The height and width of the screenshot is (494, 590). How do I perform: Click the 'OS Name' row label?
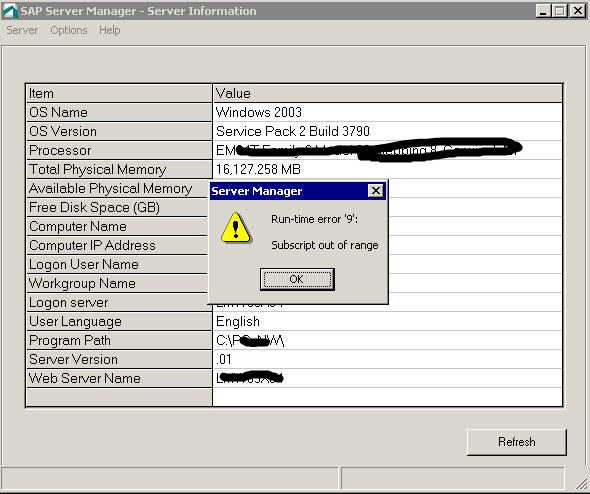tap(119, 112)
